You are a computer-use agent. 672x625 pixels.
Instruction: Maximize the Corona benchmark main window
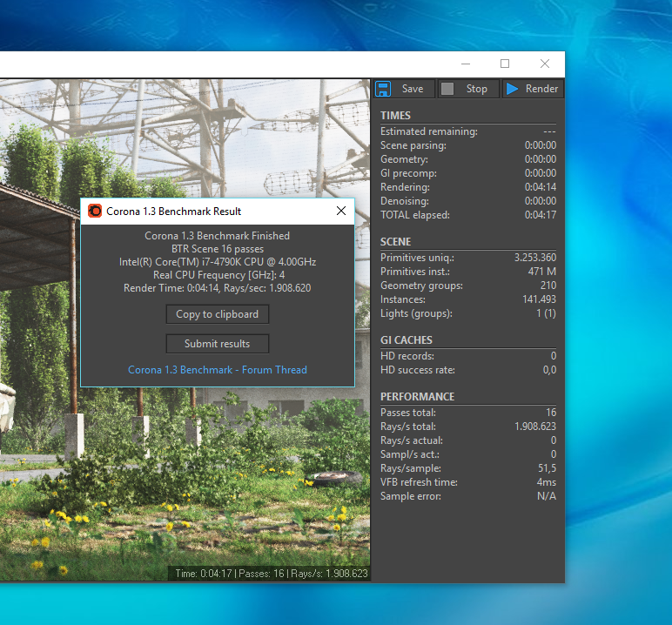point(505,64)
